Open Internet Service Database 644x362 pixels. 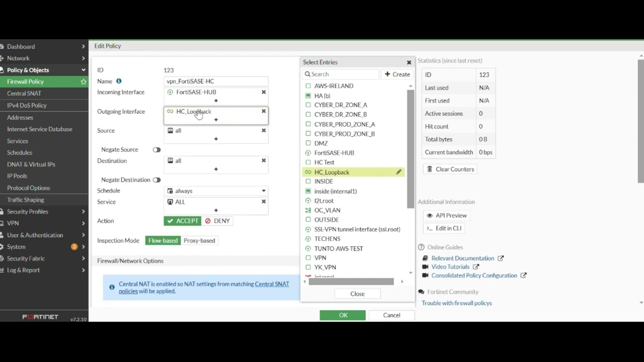(40, 129)
